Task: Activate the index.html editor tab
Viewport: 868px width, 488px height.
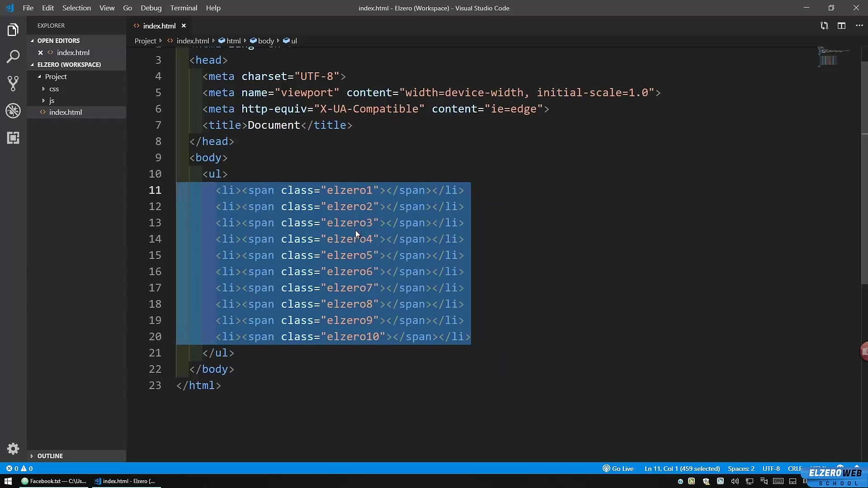Action: click(x=159, y=26)
